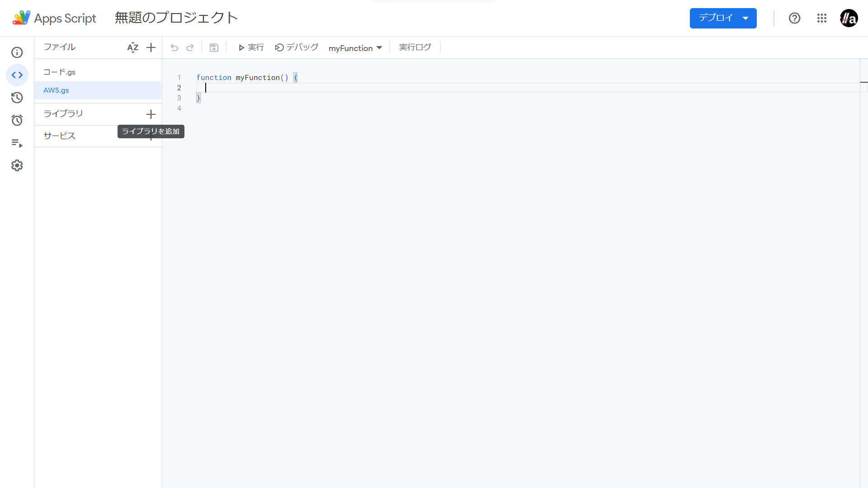The image size is (868, 488).
Task: Open the Triggers sidebar icon
Action: pyautogui.click(x=17, y=120)
